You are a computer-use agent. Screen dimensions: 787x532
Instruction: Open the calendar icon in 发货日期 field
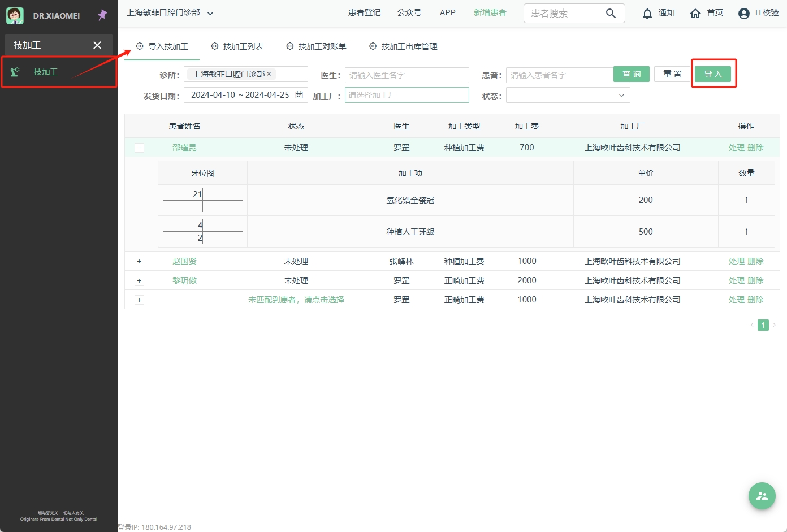[299, 95]
